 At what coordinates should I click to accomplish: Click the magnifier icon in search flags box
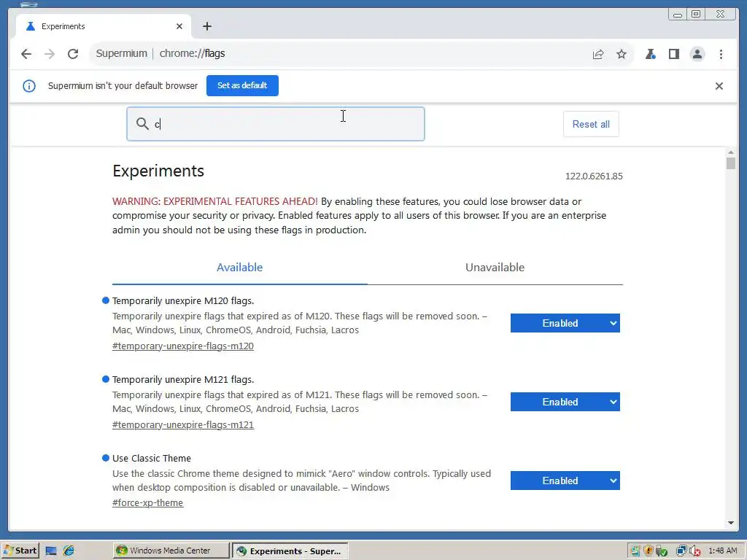pyautogui.click(x=142, y=124)
